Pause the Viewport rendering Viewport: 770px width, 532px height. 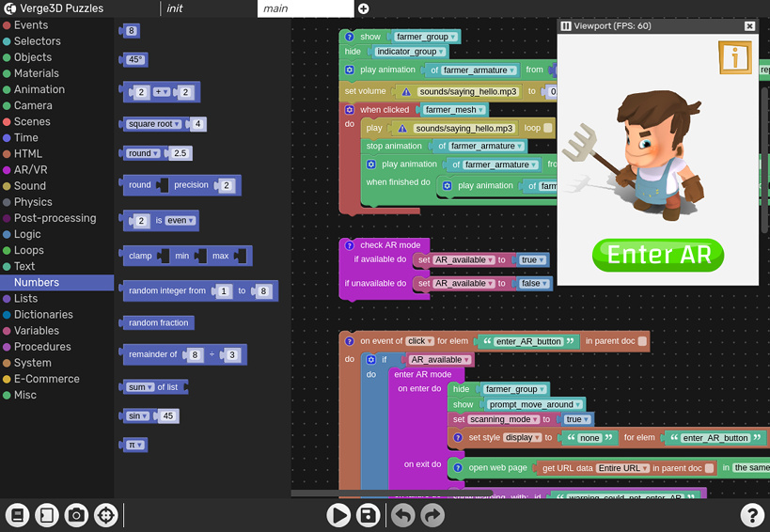(x=566, y=26)
